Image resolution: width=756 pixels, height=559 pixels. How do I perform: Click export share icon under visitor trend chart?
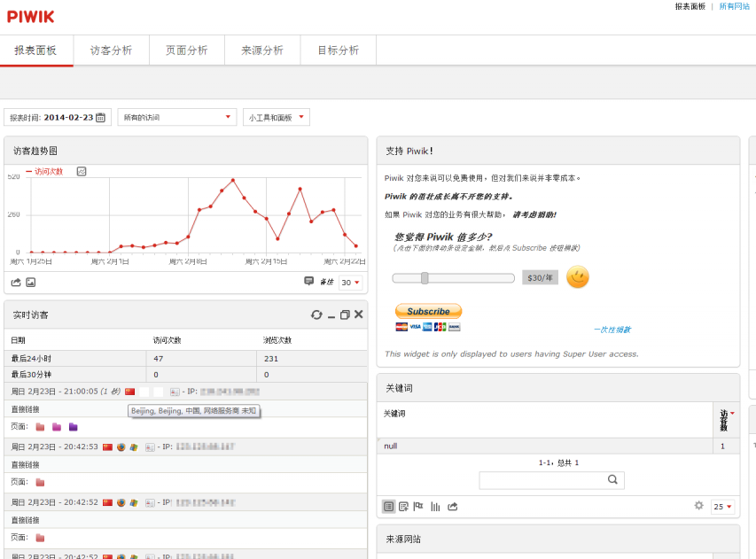(16, 283)
